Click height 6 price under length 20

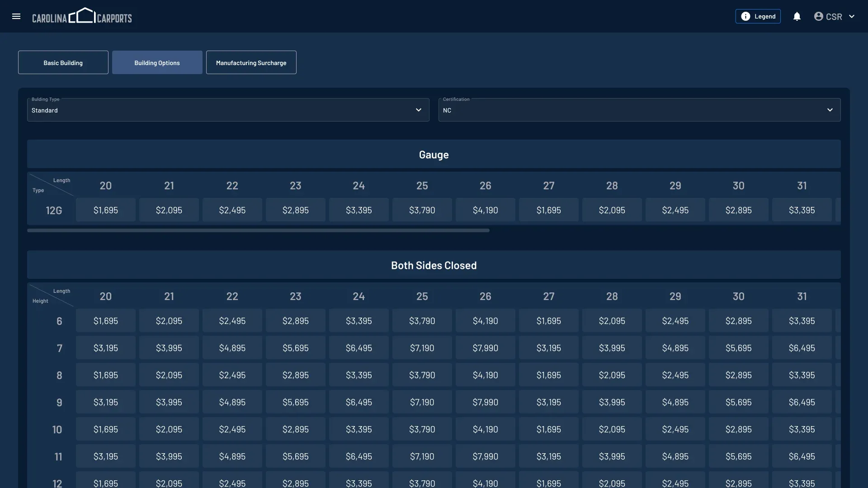tap(106, 320)
